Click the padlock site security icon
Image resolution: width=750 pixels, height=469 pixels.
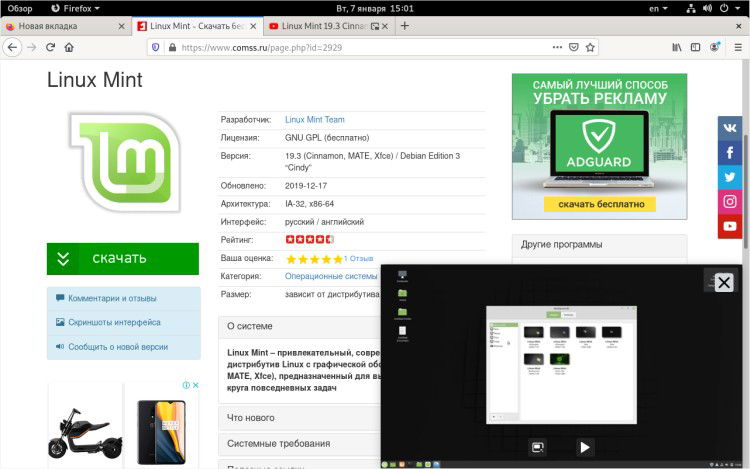click(173, 47)
